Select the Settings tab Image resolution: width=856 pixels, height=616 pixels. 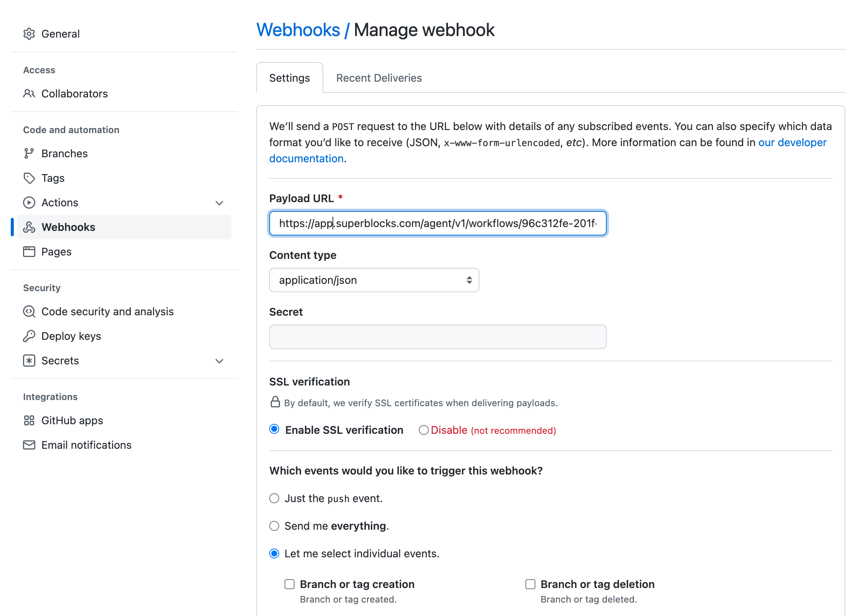[x=290, y=78]
